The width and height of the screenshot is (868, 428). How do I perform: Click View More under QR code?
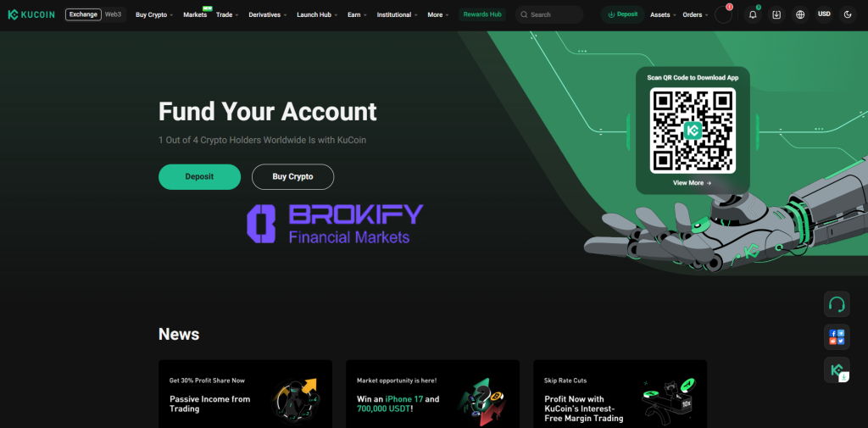[692, 183]
